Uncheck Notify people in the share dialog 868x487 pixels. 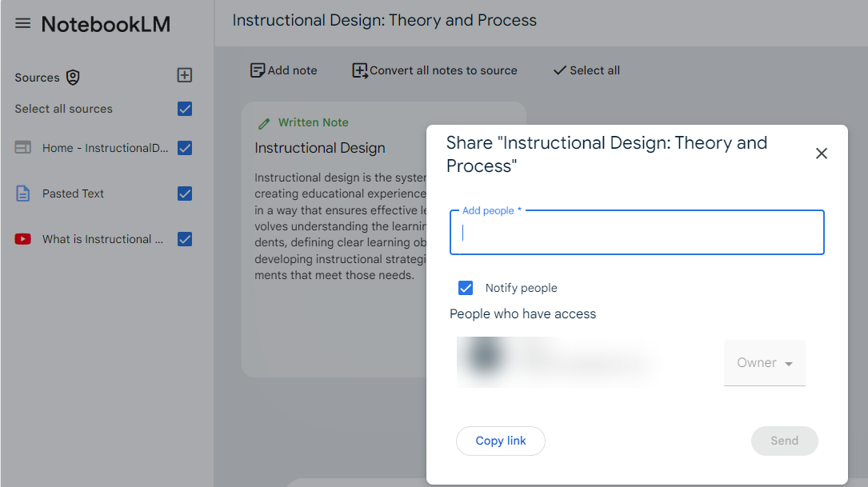465,288
